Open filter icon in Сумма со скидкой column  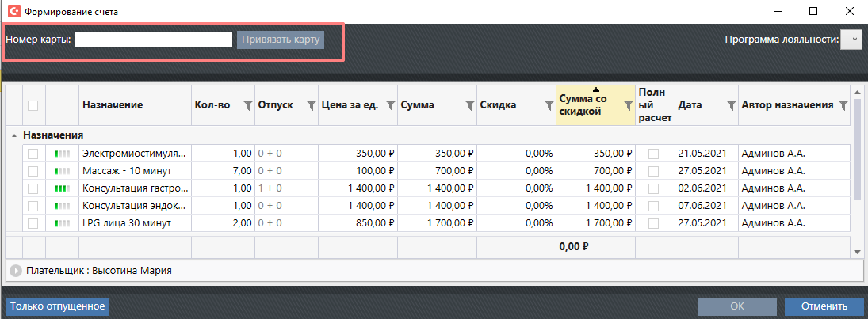[x=628, y=105]
